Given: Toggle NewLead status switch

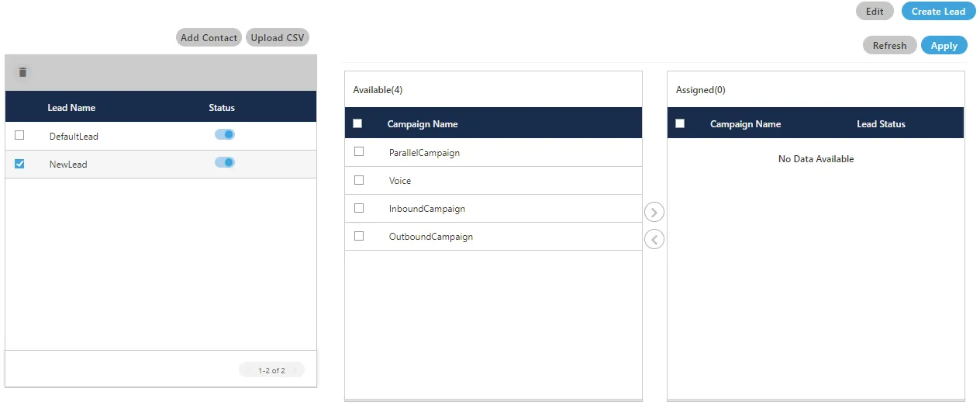Looking at the screenshot, I should coord(225,162).
